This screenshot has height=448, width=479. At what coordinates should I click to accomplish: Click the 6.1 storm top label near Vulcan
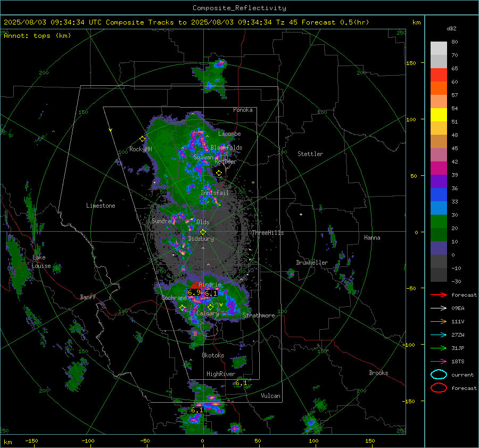point(241,383)
